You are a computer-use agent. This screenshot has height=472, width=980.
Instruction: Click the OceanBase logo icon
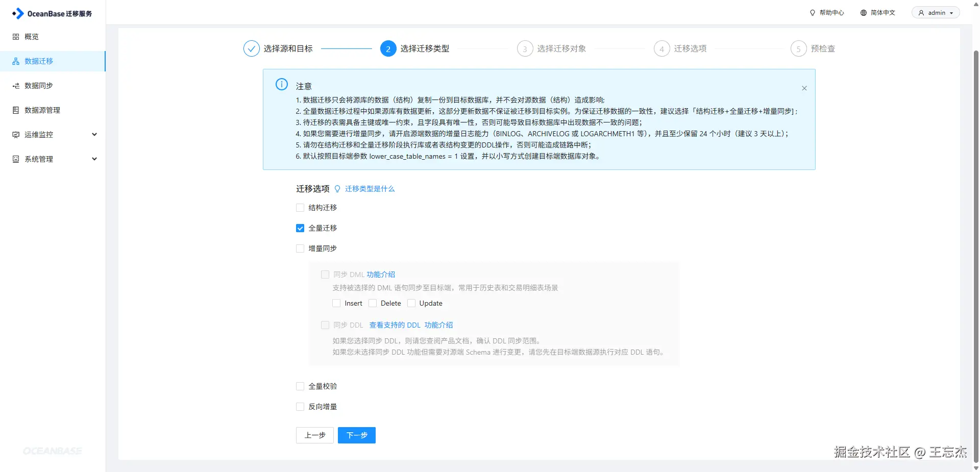tap(18, 14)
